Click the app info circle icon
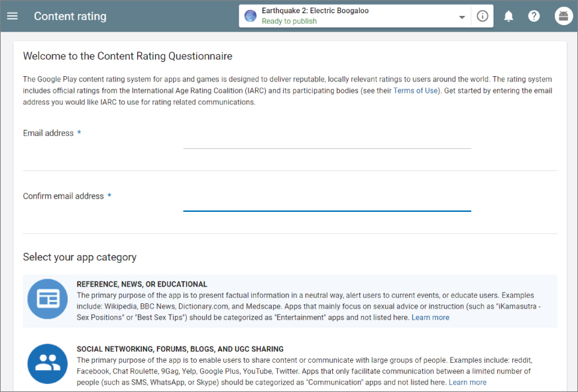This screenshot has height=392, width=578. tap(483, 16)
